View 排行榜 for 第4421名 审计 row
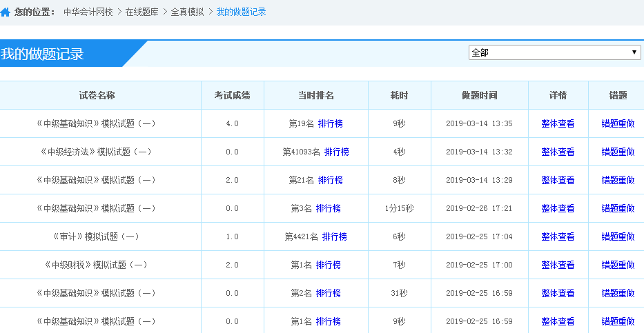The image size is (644, 333). tap(334, 237)
